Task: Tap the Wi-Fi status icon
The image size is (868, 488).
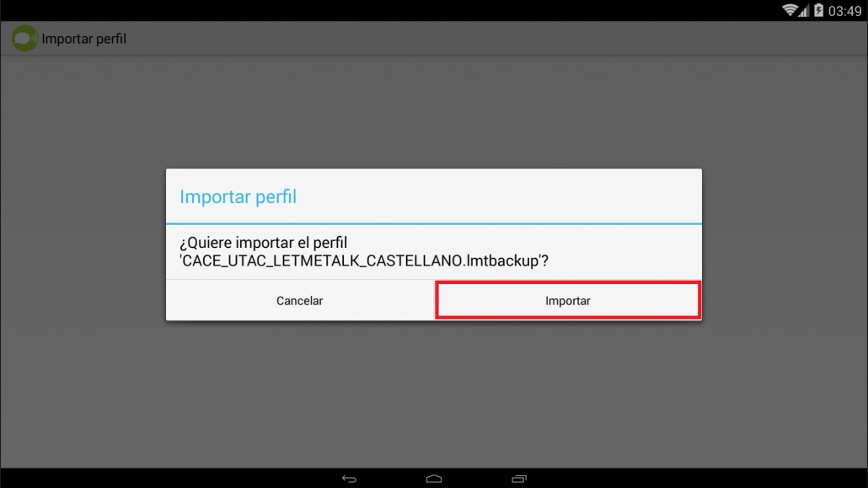Action: [790, 10]
